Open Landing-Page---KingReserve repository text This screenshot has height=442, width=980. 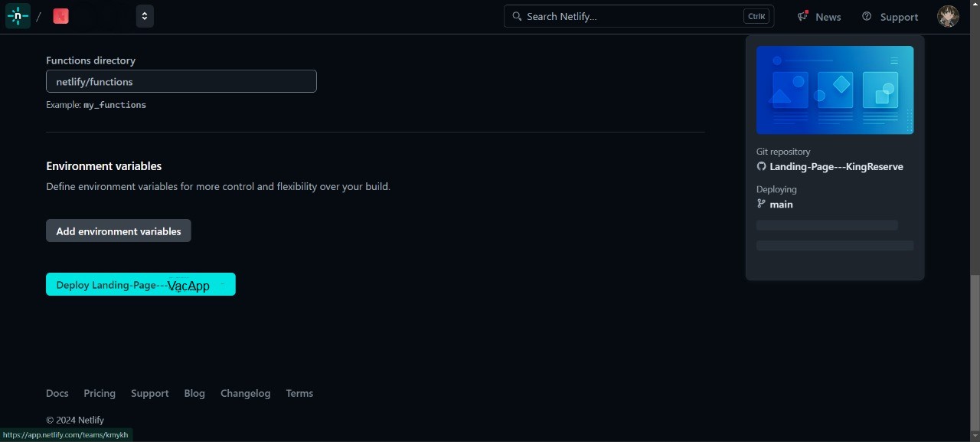(836, 166)
